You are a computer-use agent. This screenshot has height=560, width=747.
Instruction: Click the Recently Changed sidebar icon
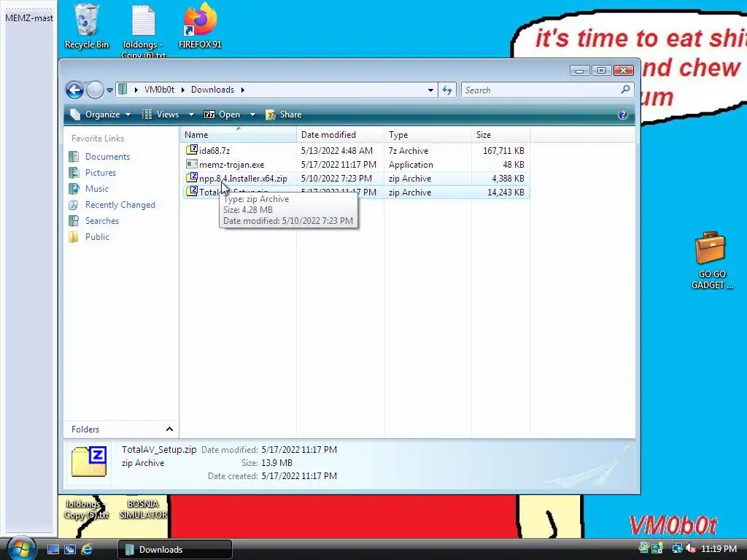tap(74, 205)
